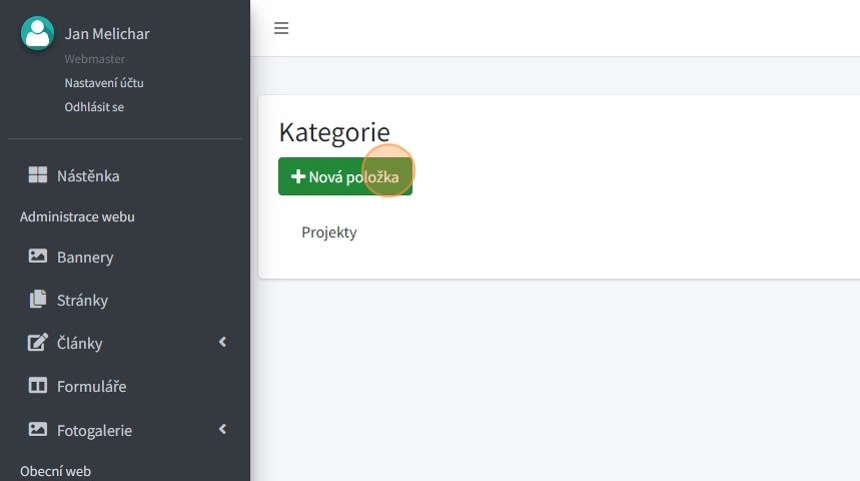860x481 pixels.
Task: Toggle sidebar with hamburger menu icon
Action: [x=281, y=28]
